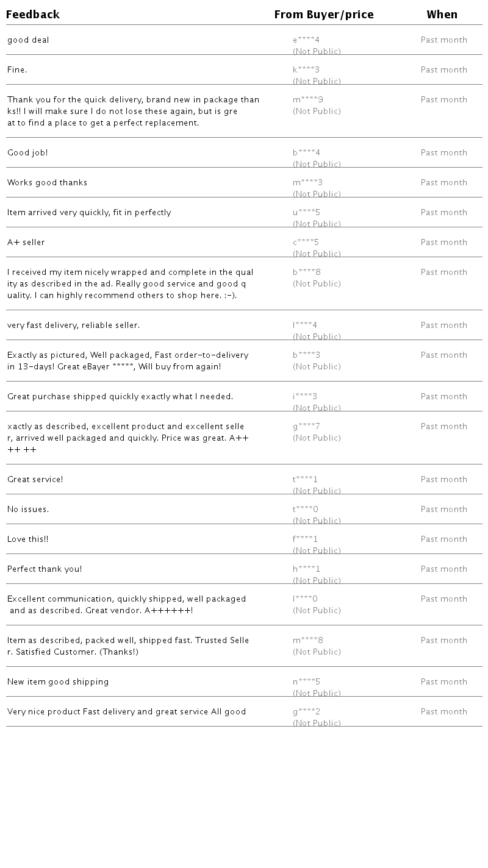Click the 'New item good shipping' comment

point(58,682)
